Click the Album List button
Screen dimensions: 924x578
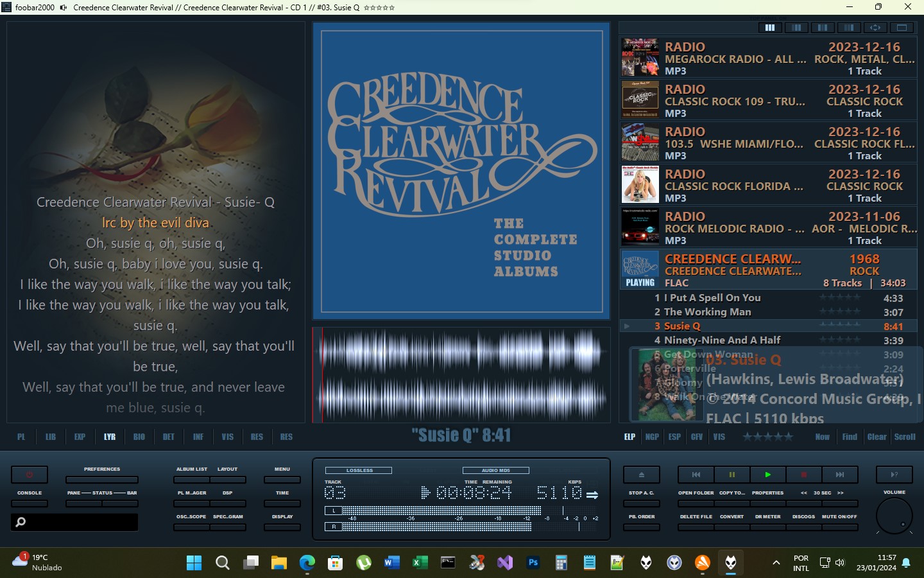[x=191, y=480]
